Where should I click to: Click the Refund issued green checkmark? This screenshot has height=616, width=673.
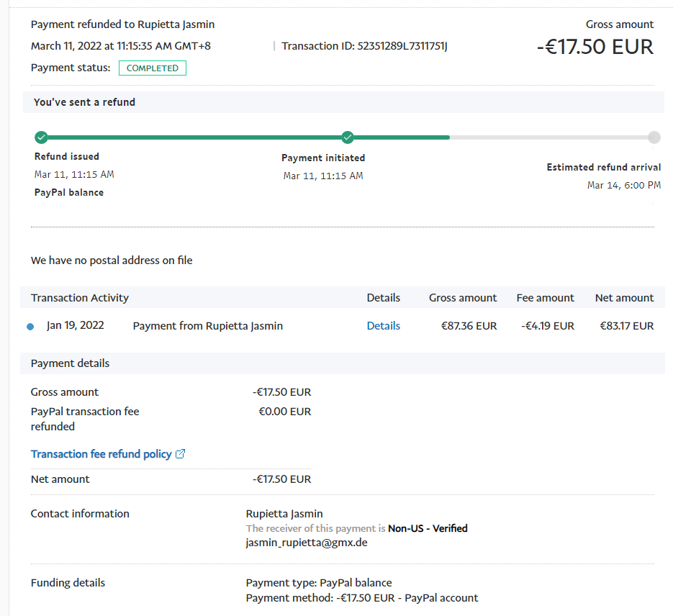click(x=41, y=137)
